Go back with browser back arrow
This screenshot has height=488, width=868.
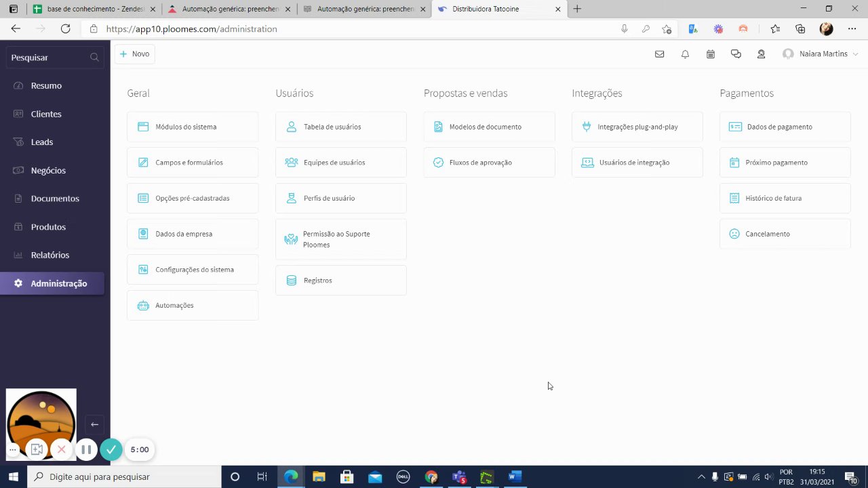16,29
